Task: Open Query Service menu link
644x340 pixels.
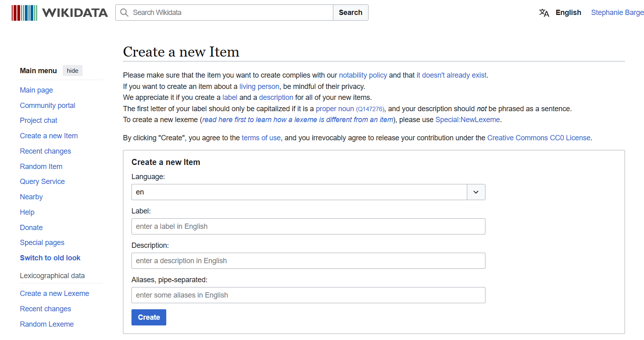Action: click(42, 182)
